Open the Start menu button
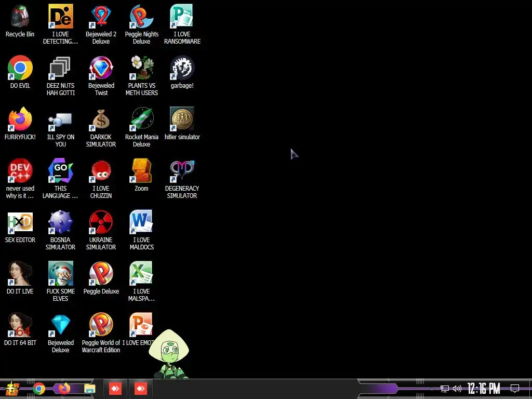 12,389
